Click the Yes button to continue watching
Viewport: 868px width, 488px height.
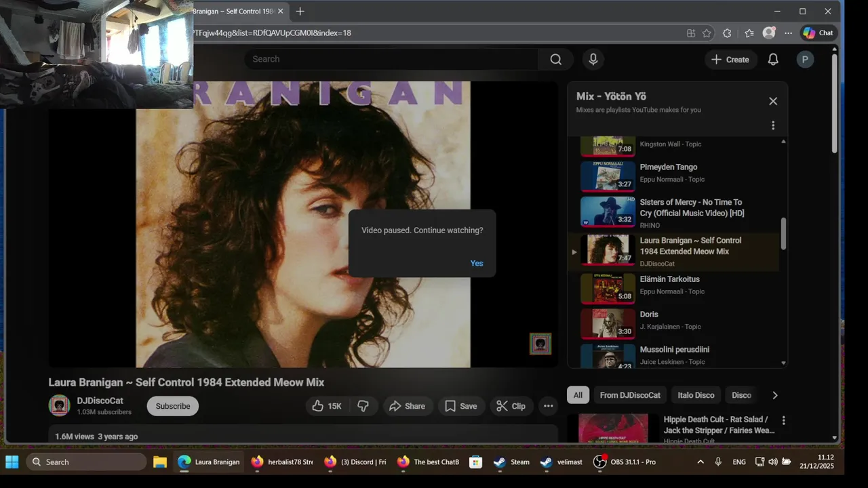[477, 263]
